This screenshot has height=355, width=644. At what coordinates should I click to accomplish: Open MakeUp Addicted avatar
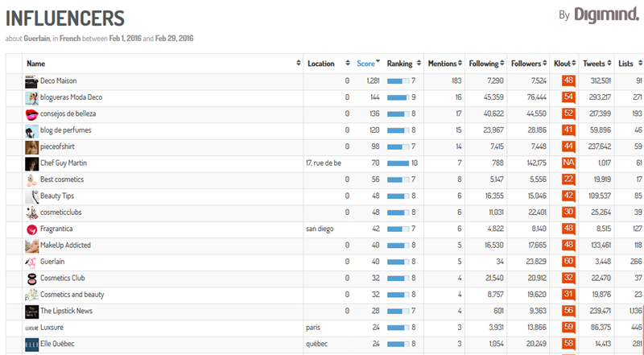(x=31, y=246)
